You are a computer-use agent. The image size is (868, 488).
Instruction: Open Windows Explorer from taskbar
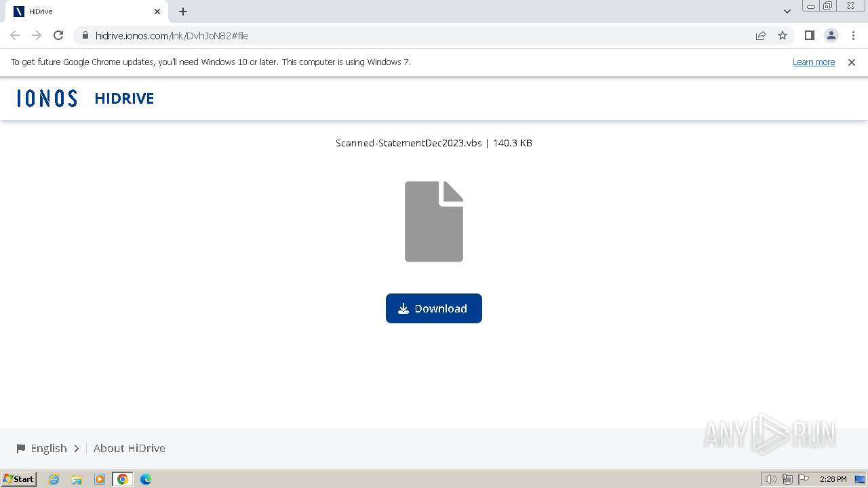point(77,479)
